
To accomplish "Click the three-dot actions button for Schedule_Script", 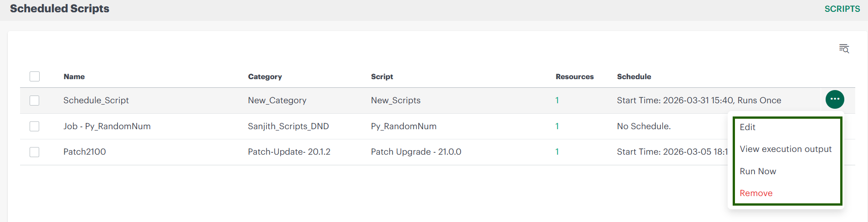I will click(x=835, y=99).
